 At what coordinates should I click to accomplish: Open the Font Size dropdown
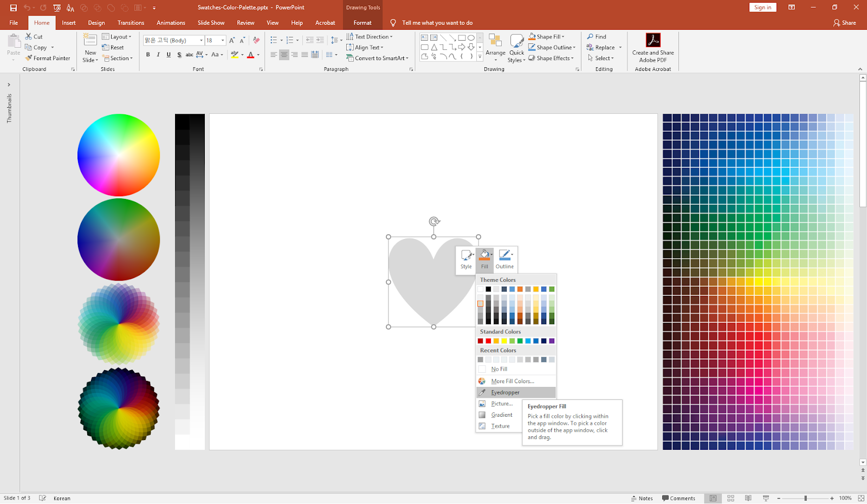(x=222, y=40)
